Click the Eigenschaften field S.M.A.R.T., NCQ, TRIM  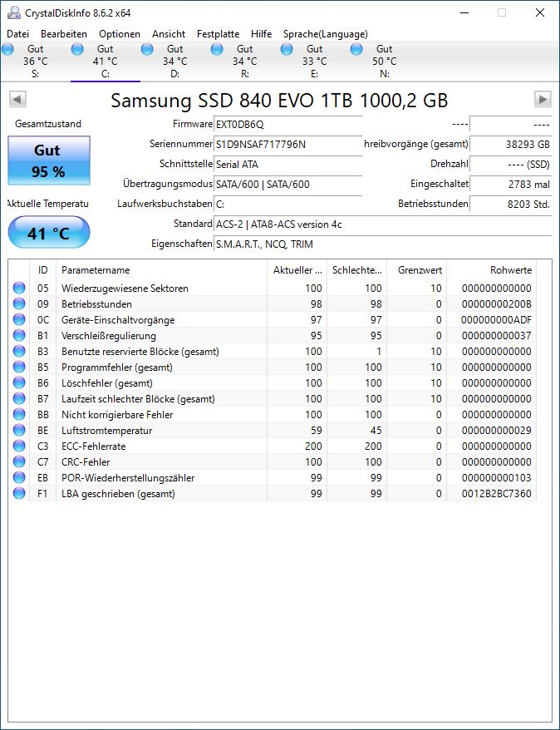(383, 244)
